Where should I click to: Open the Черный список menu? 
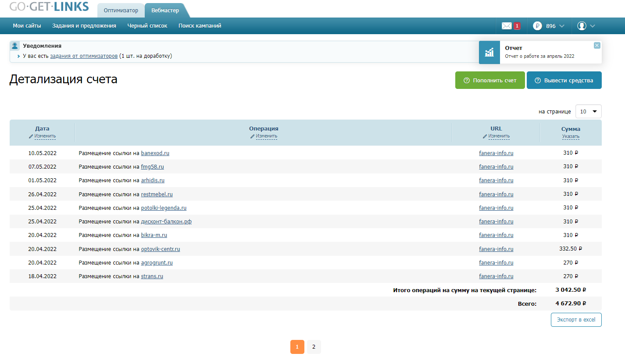[147, 26]
